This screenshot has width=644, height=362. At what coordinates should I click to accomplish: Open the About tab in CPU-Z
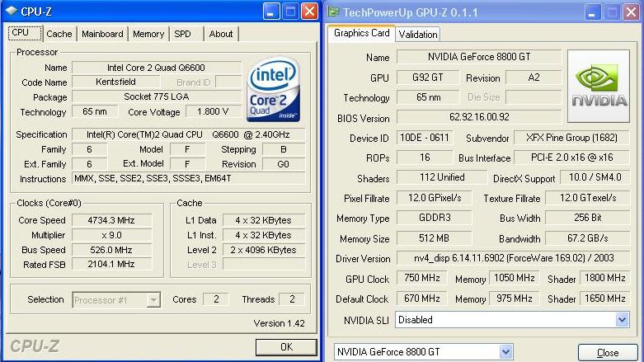coord(220,34)
